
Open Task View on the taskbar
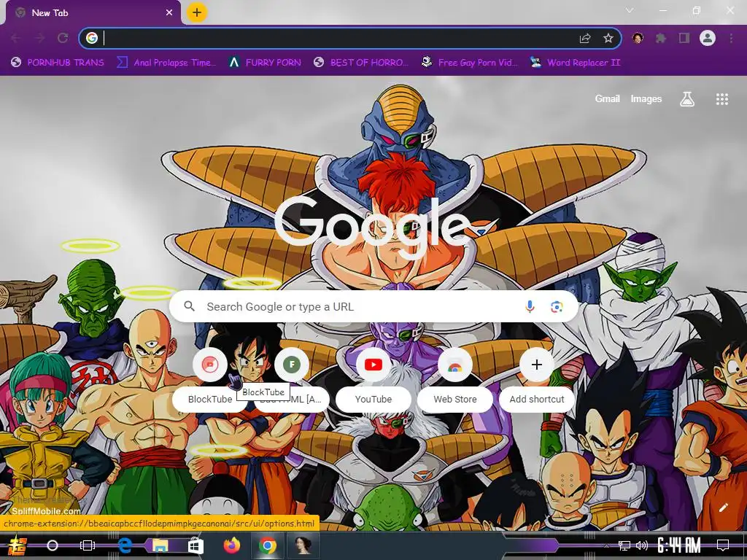pos(88,545)
